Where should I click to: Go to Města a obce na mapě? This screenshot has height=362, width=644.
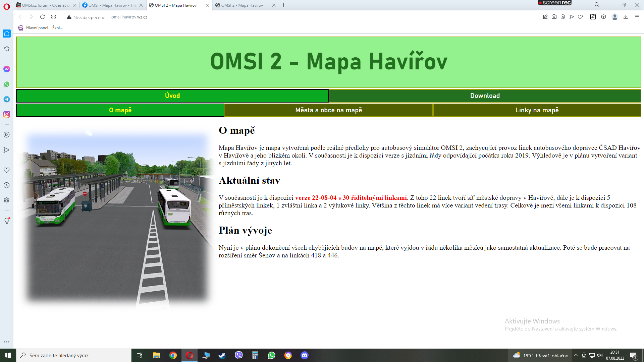[x=328, y=110]
